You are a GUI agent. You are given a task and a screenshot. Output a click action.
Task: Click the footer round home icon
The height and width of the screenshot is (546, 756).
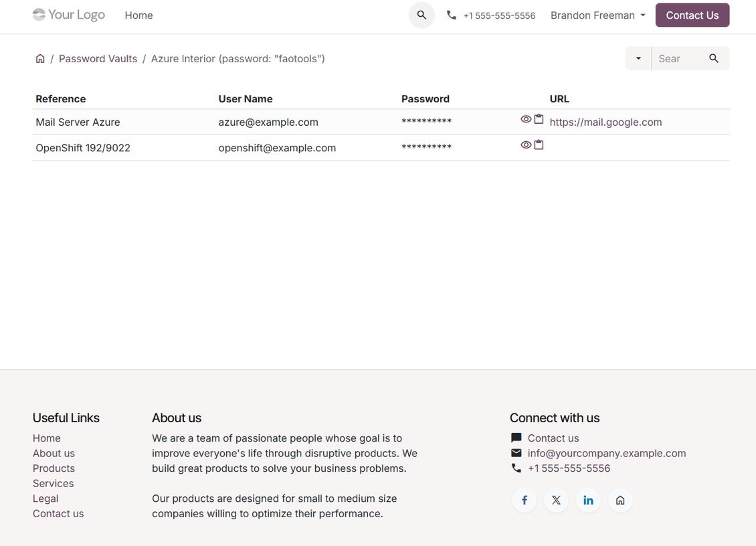[620, 500]
